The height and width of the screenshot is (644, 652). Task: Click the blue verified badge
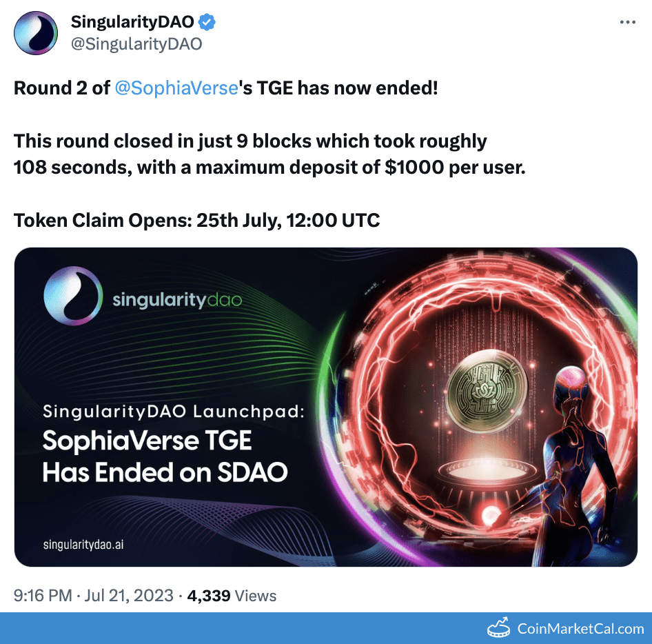click(x=207, y=22)
